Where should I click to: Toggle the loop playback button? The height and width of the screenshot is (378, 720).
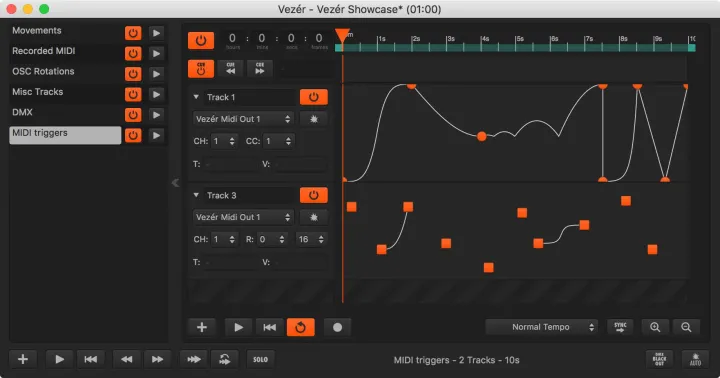coord(301,327)
